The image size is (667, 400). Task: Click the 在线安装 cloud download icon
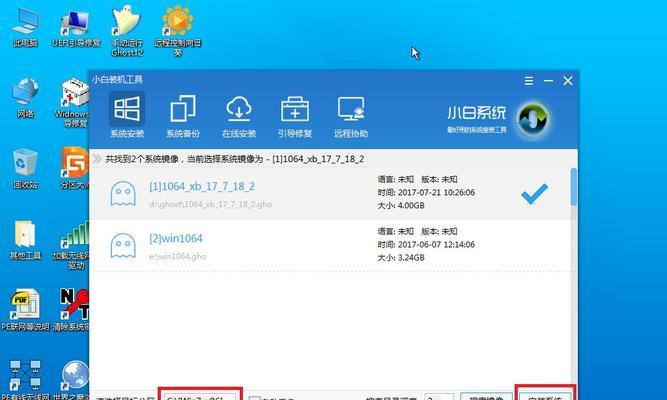239,116
